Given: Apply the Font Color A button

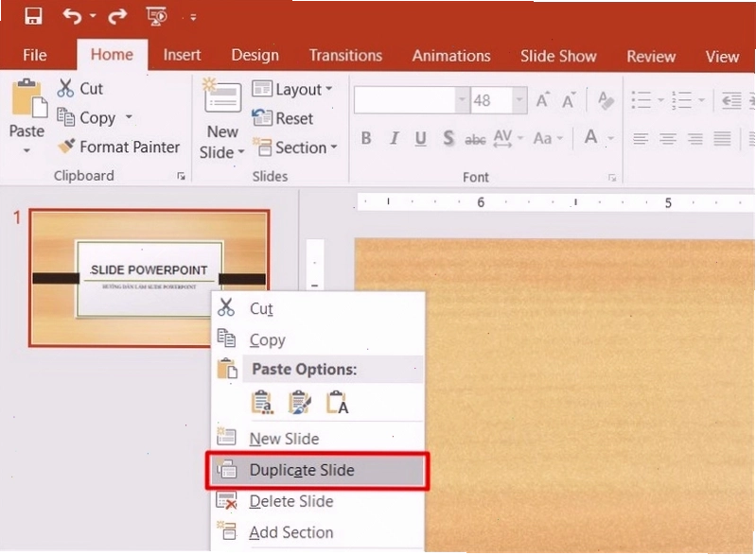Looking at the screenshot, I should (x=590, y=138).
